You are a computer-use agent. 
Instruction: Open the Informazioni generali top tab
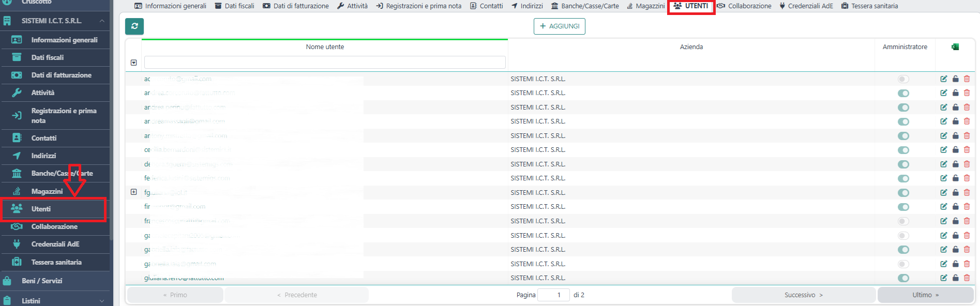(170, 6)
